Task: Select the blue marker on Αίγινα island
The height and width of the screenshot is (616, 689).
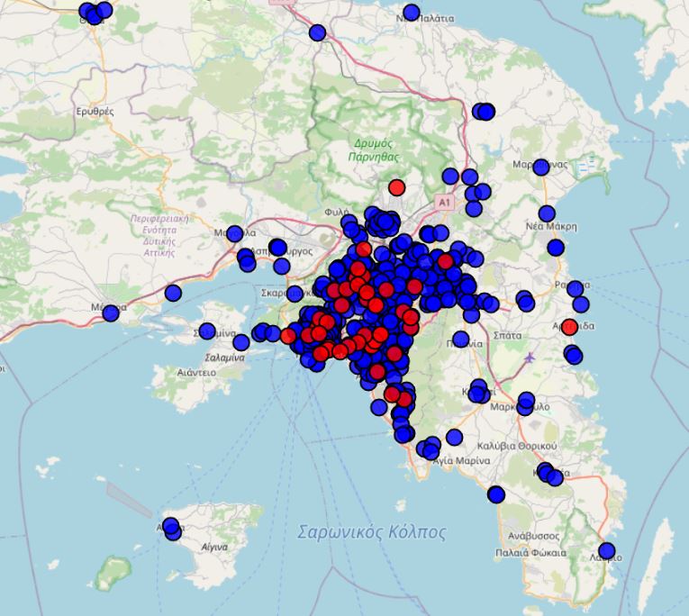Action: 171,529
